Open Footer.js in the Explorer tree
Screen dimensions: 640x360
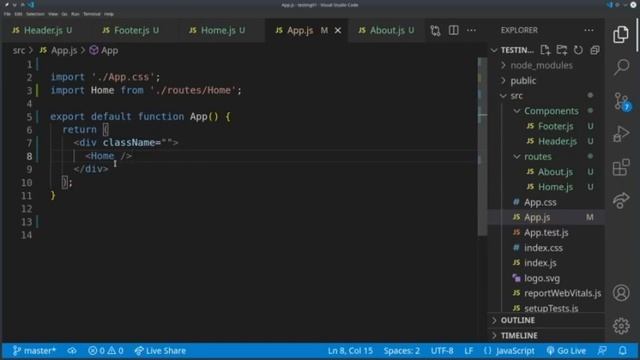click(556, 126)
